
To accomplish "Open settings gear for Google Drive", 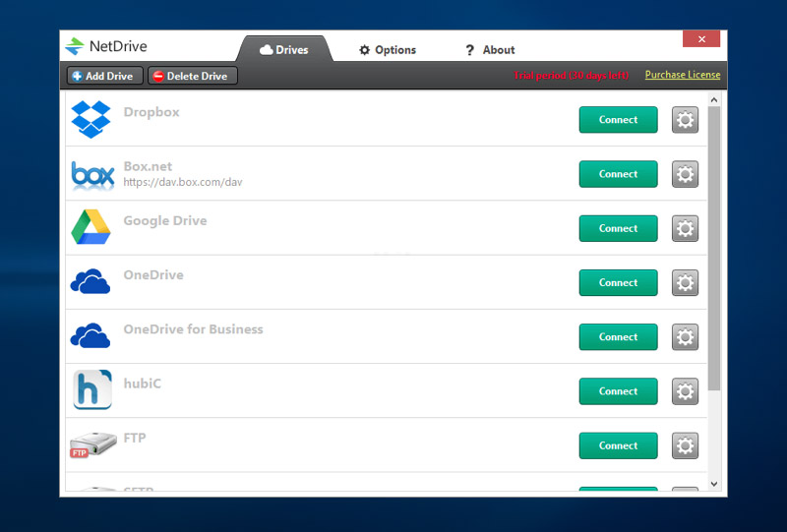I will pos(685,228).
